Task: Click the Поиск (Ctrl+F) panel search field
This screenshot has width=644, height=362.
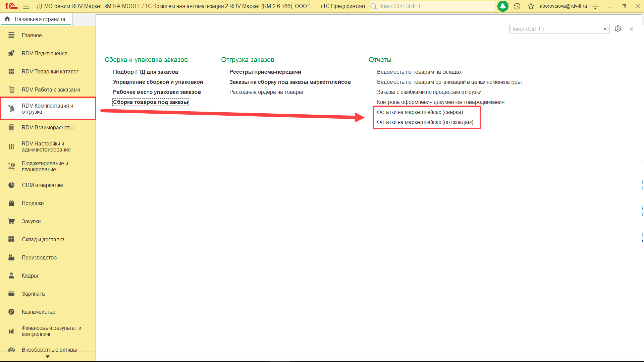Action: (554, 29)
